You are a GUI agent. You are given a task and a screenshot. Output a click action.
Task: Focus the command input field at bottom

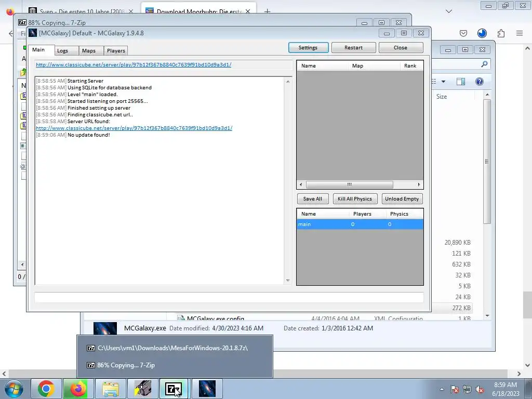tap(229, 298)
